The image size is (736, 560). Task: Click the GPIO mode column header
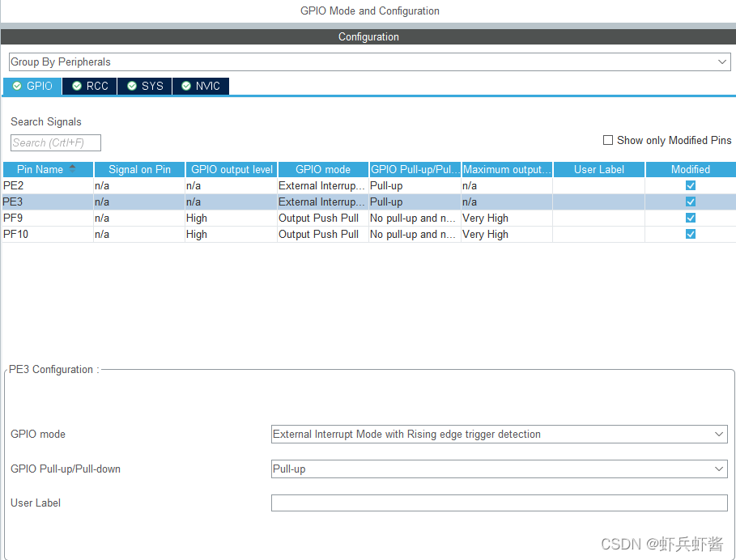[323, 169]
